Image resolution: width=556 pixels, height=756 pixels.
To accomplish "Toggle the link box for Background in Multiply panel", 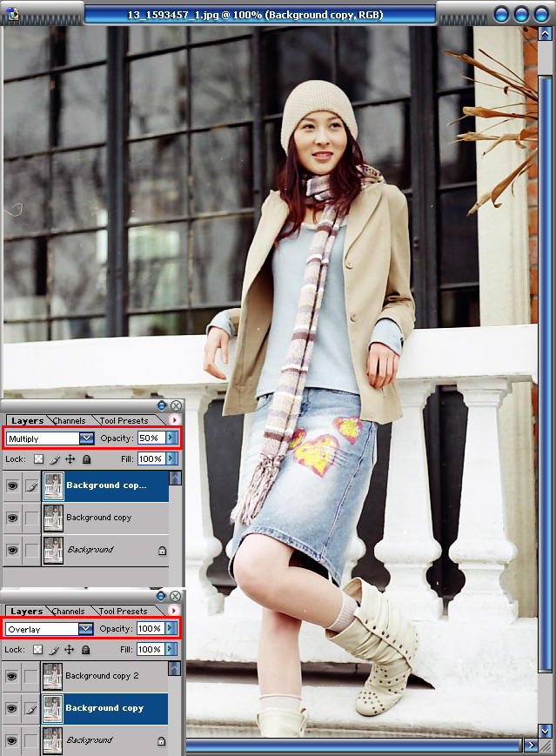I will point(32,550).
